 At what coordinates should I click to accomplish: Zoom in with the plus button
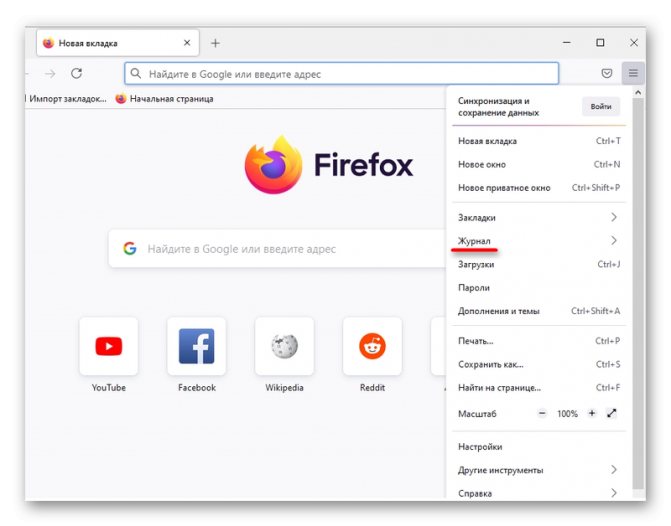pos(592,413)
